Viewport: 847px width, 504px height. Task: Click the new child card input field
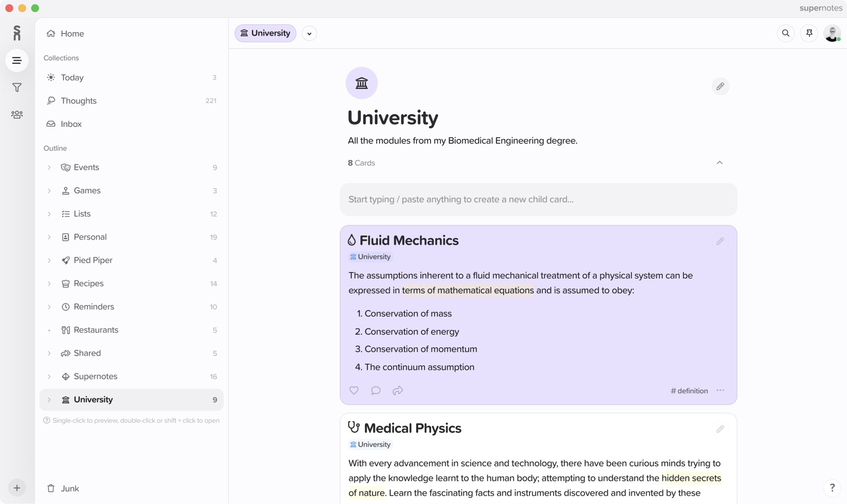pos(538,199)
